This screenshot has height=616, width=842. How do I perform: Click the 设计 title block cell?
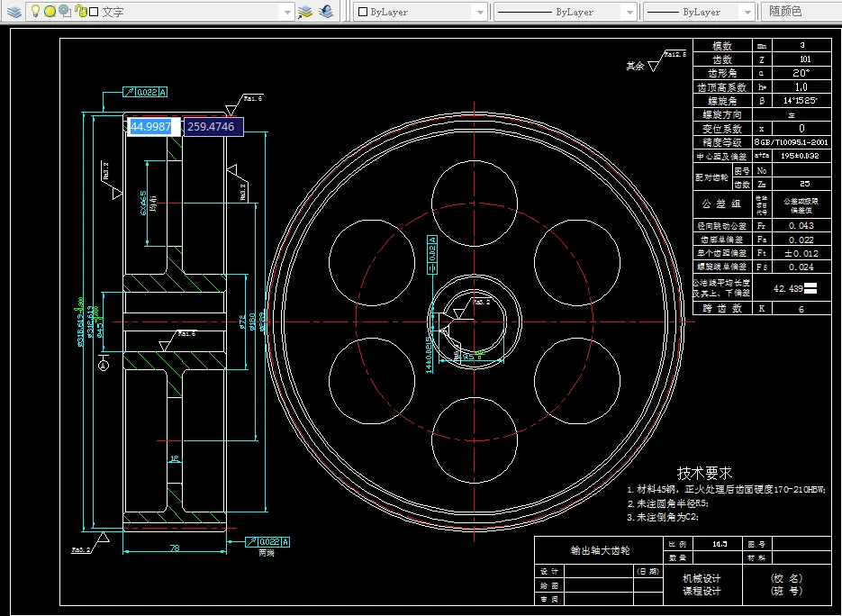click(549, 572)
